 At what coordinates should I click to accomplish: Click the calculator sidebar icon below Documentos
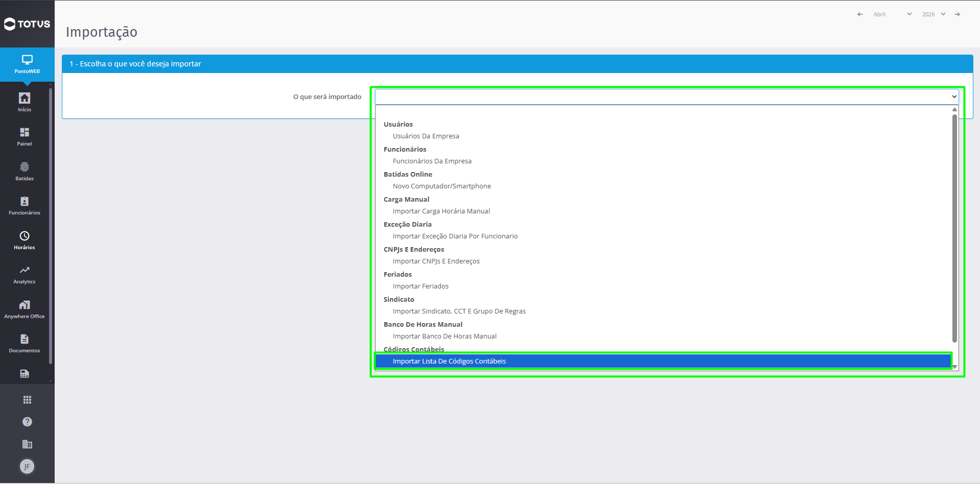click(25, 374)
